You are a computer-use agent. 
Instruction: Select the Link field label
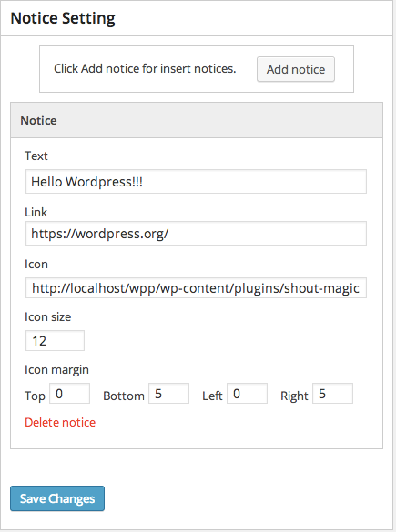point(36,213)
